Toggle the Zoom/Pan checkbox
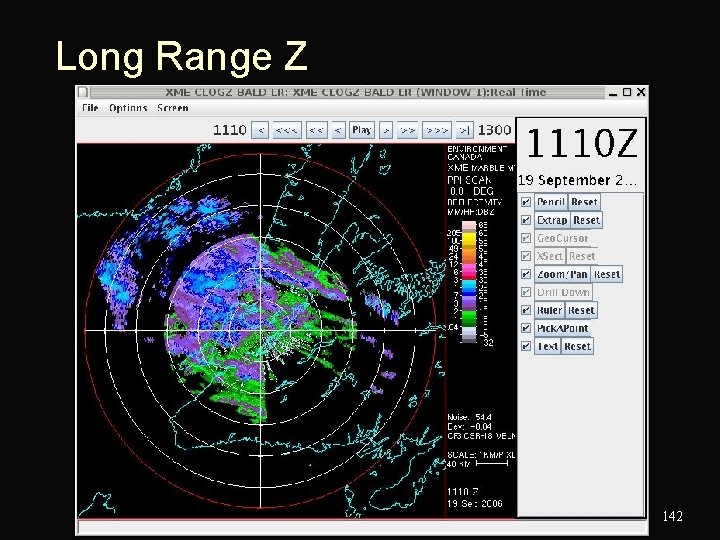720x540 pixels. [526, 274]
